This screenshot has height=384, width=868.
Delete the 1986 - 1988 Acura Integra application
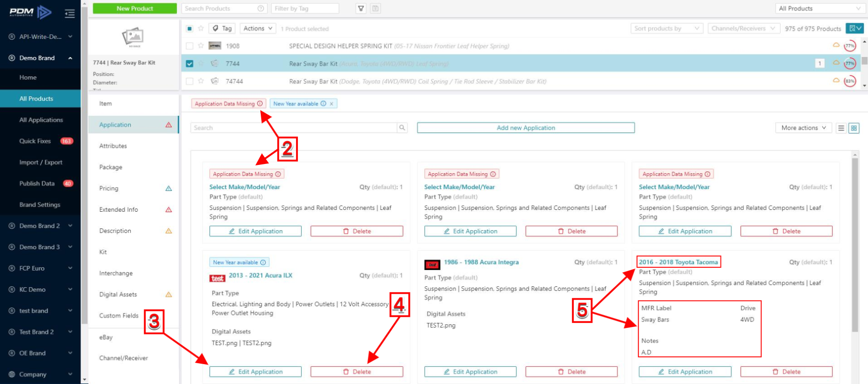[572, 371]
